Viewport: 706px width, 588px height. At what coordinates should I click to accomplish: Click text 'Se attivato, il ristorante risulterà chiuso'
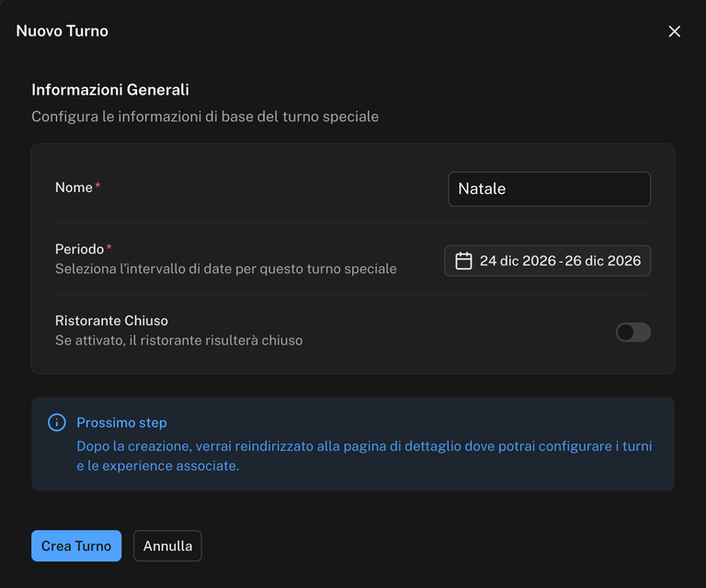(x=178, y=340)
